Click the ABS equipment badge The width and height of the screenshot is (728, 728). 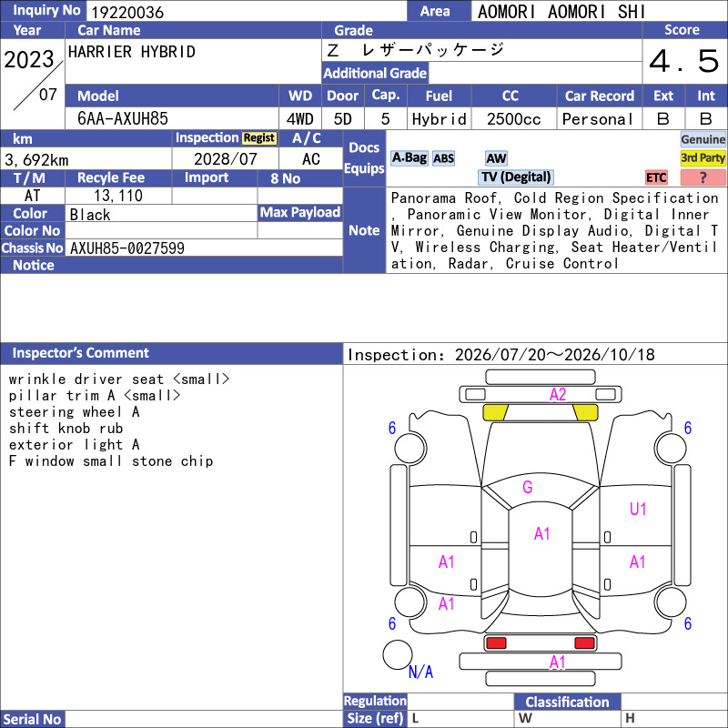(x=443, y=158)
